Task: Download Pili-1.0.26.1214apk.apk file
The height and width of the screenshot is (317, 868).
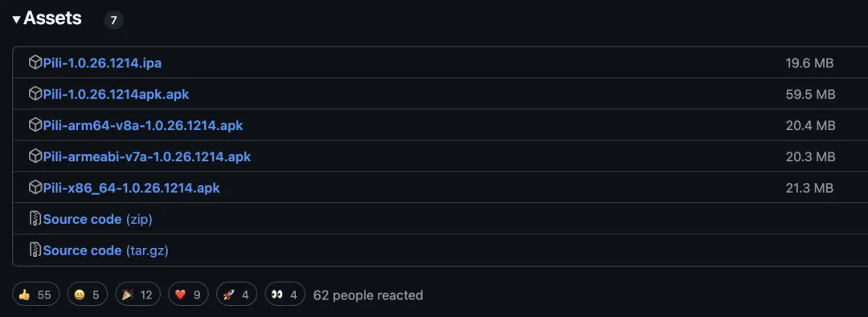Action: (x=117, y=94)
